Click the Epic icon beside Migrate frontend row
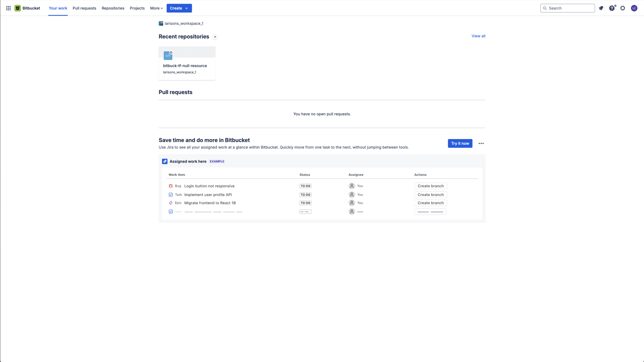The height and width of the screenshot is (362, 644). point(171,203)
